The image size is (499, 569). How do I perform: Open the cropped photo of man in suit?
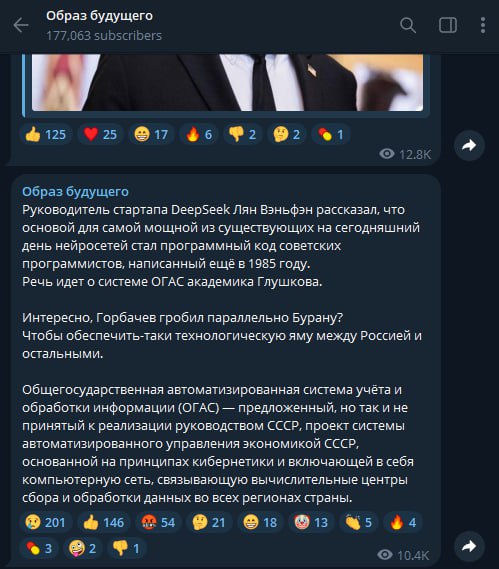click(228, 83)
